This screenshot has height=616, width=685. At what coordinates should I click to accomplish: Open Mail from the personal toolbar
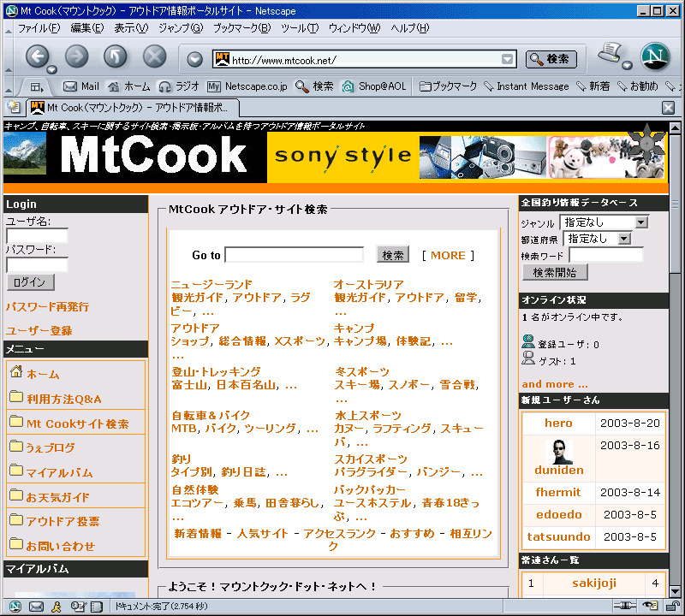81,86
